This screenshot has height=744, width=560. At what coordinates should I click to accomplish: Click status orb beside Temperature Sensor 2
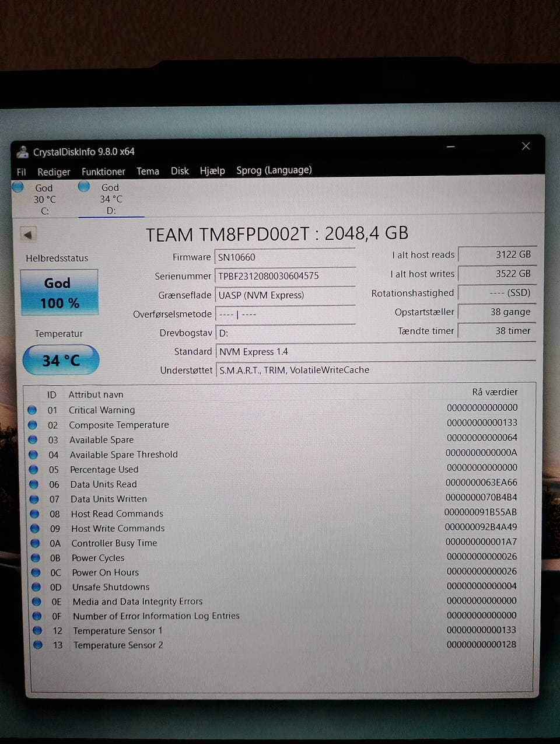[x=38, y=645]
